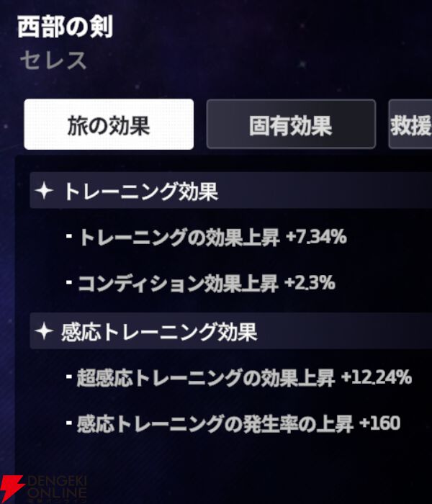
Task: Select the トレーニングの効果上昇 effect row
Action: [x=178, y=237]
